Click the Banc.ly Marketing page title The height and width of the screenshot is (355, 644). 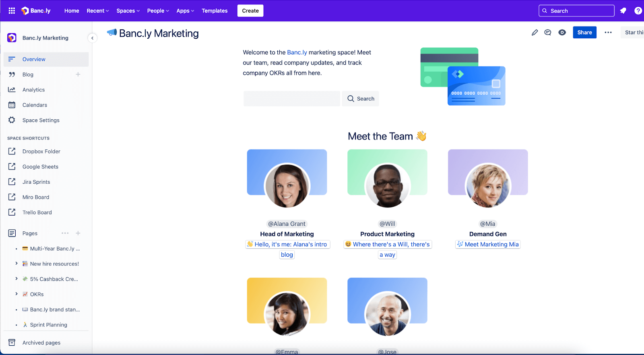pos(159,33)
